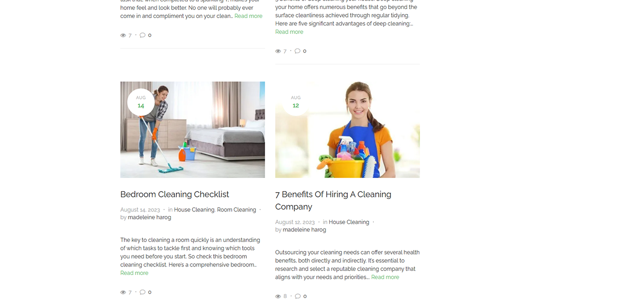Open author madeleine harog under Bedroom post
644x300 pixels.
pyautogui.click(x=149, y=217)
